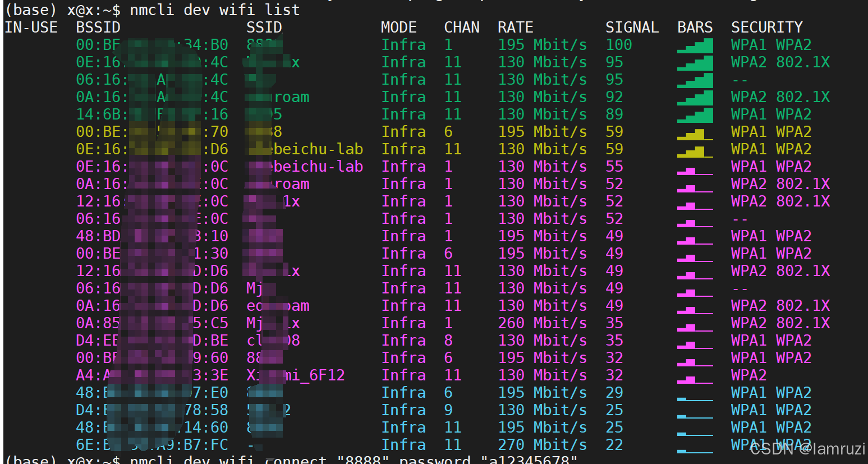
Task: Click BSSID ending in 78:58
Action: [152, 410]
